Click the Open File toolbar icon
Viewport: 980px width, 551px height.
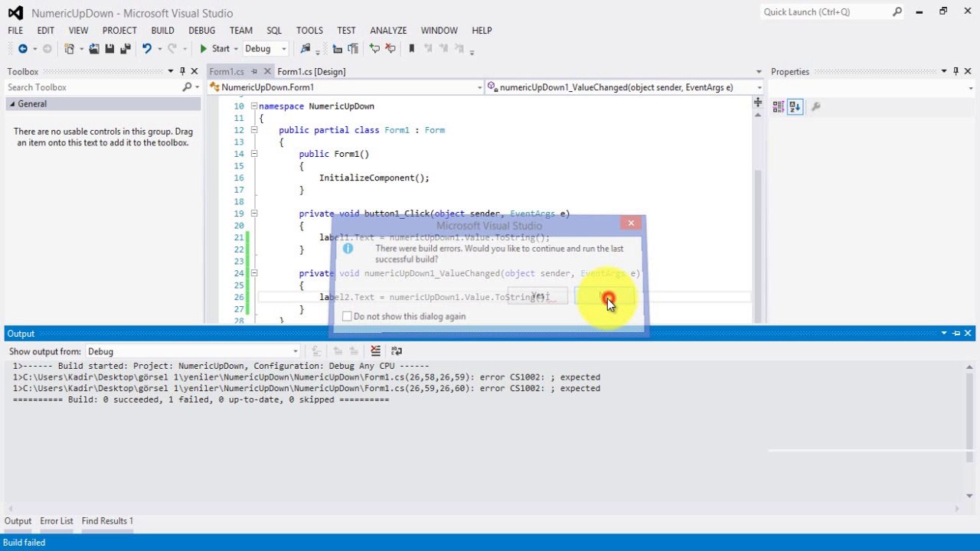[94, 48]
